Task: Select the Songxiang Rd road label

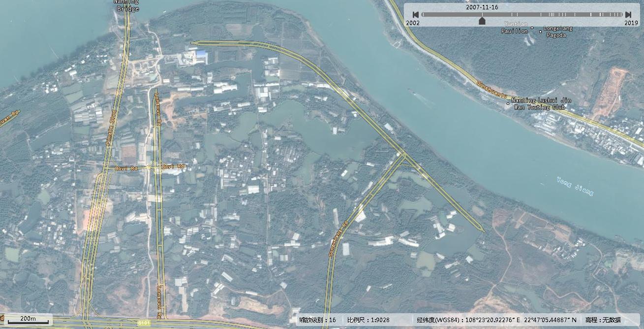Action: [338, 237]
